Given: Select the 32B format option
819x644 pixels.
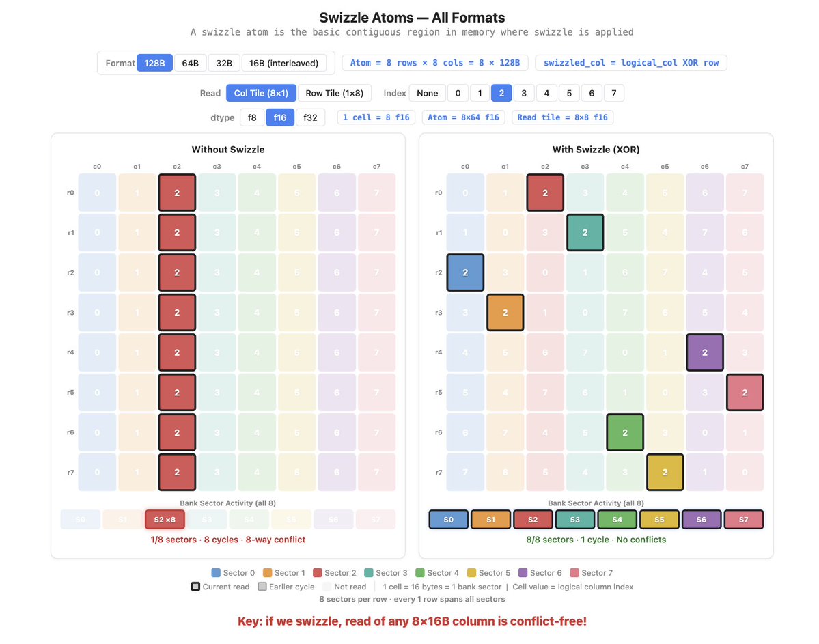Looking at the screenshot, I should click(x=223, y=64).
